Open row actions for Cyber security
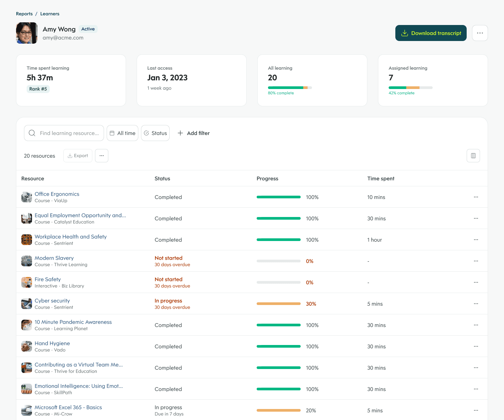This screenshot has height=420, width=504. [x=476, y=304]
